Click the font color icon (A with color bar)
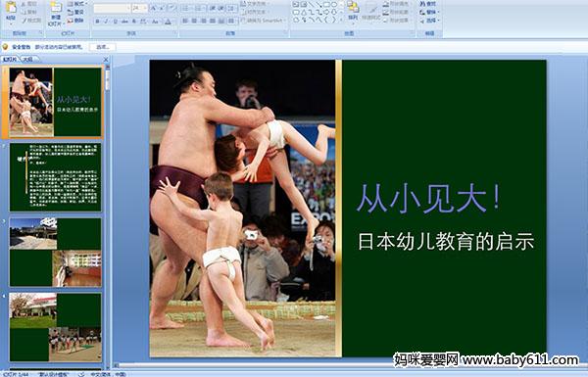This screenshot has height=377, width=588. 168,22
